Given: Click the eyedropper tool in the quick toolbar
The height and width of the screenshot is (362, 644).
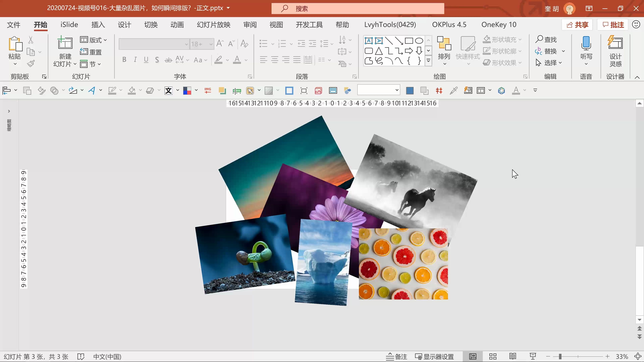Looking at the screenshot, I should point(453,90).
